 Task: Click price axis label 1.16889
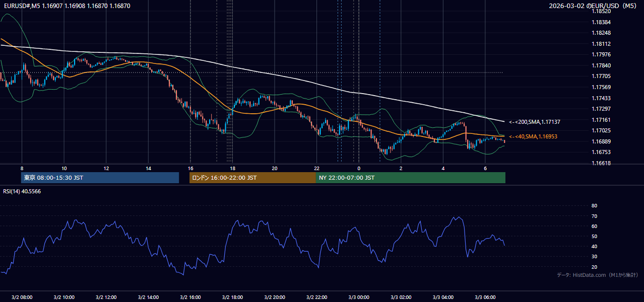[x=601, y=141]
